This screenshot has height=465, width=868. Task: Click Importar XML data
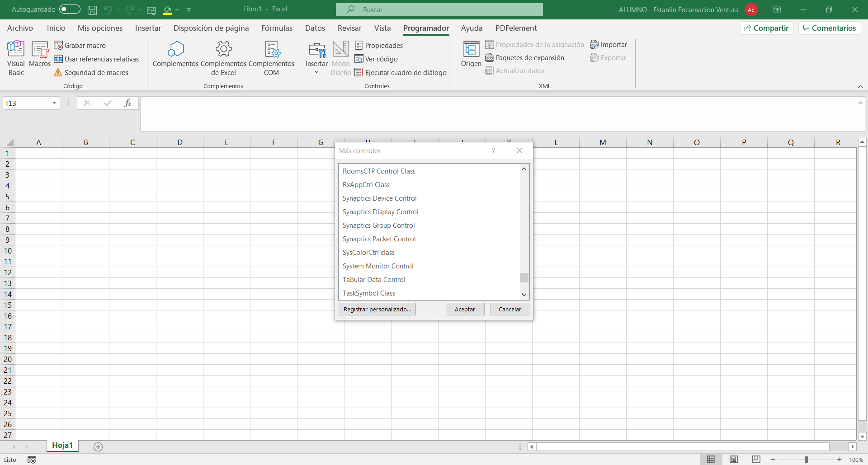[609, 44]
